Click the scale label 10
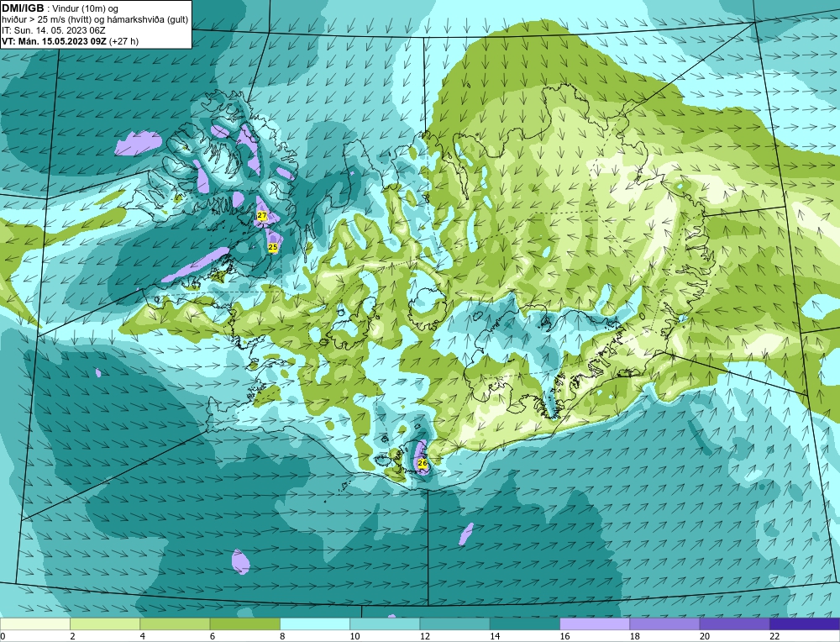This screenshot has width=840, height=642. tap(354, 637)
